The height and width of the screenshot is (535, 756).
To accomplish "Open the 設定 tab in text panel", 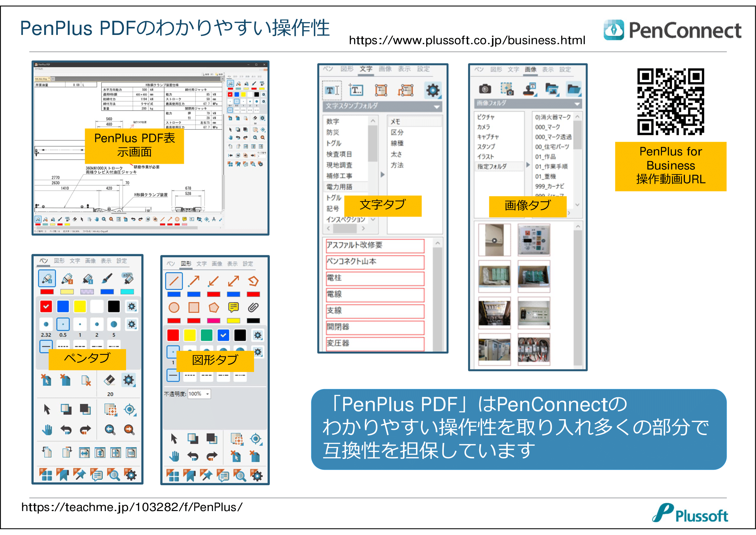I will (423, 69).
